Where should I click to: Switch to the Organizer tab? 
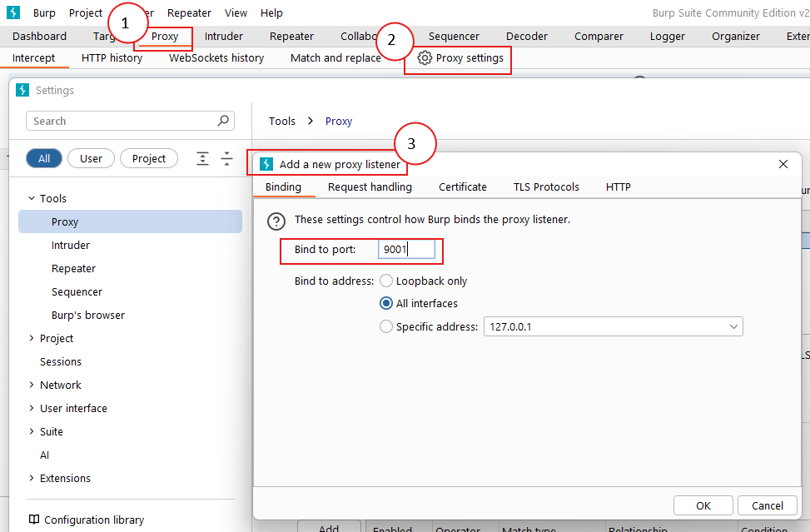point(736,36)
